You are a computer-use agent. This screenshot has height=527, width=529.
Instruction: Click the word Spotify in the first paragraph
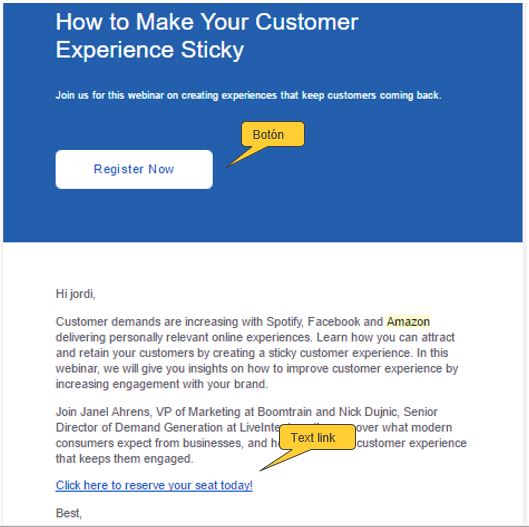tap(284, 322)
